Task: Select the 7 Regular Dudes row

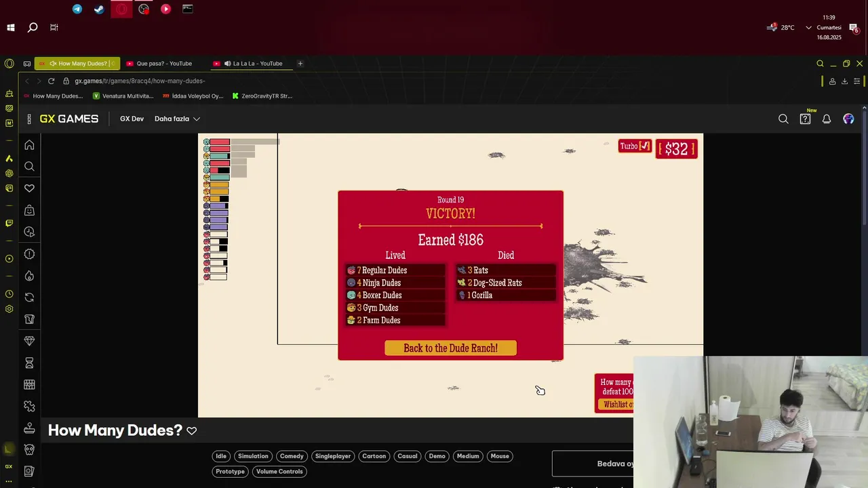Action: 395,270
